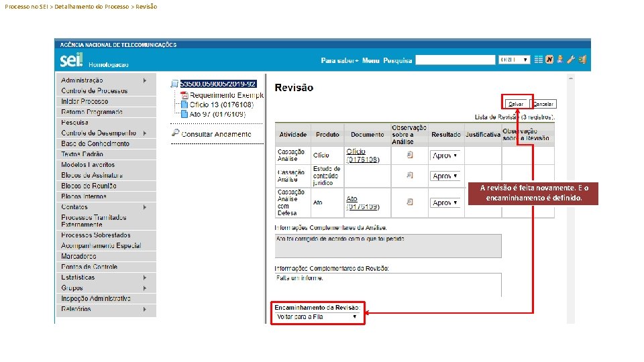Open the user profile icon in header
This screenshot has width=644, height=362.
(559, 60)
